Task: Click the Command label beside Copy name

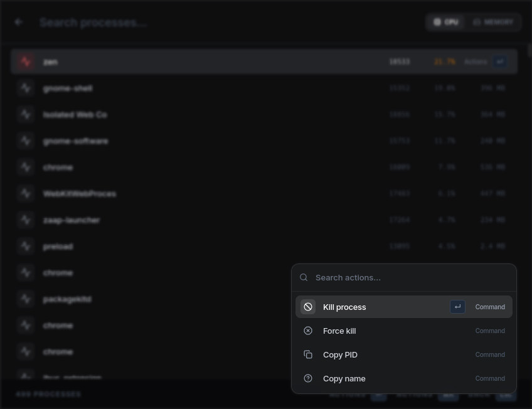Action: pyautogui.click(x=490, y=378)
